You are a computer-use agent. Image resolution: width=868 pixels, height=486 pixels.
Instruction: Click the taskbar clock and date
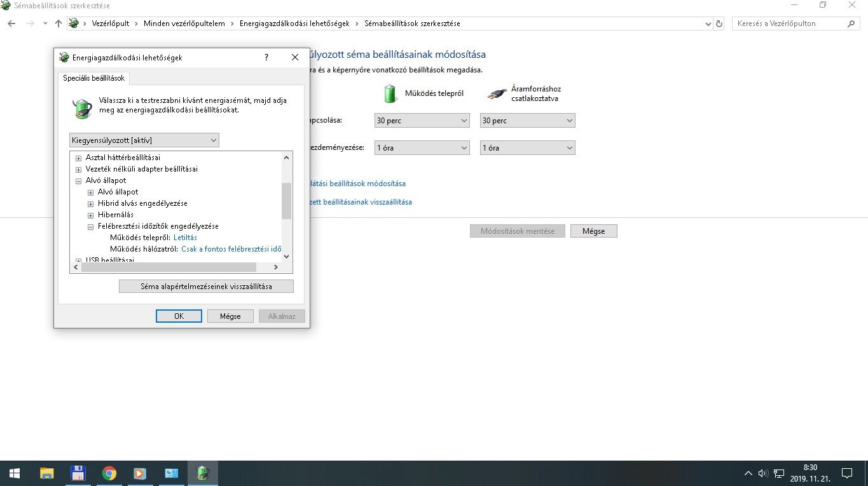pos(810,473)
